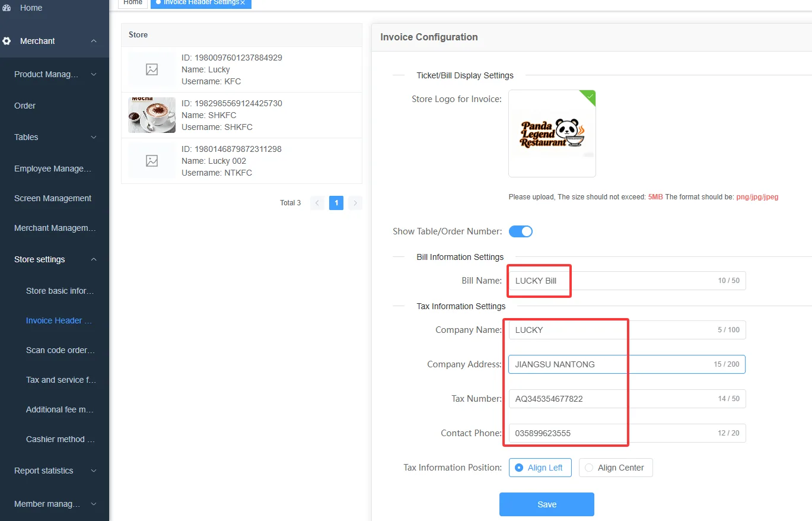Select Align Center tax position
812x521 pixels.
click(x=616, y=468)
